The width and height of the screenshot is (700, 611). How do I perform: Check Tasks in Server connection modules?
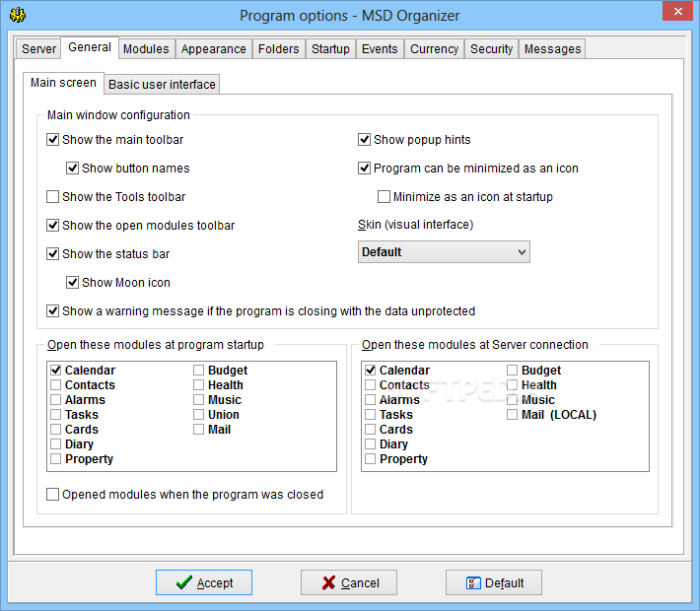point(370,414)
